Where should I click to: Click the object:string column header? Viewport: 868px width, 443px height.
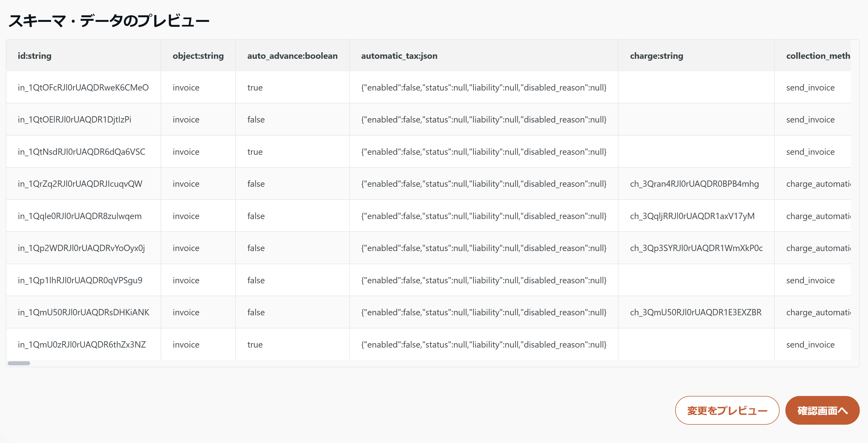(198, 56)
